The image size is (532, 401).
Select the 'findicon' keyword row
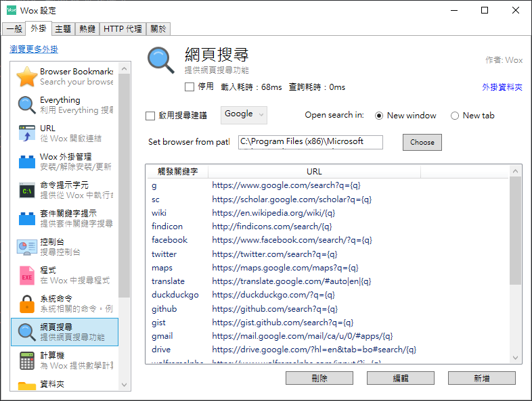[x=328, y=227]
